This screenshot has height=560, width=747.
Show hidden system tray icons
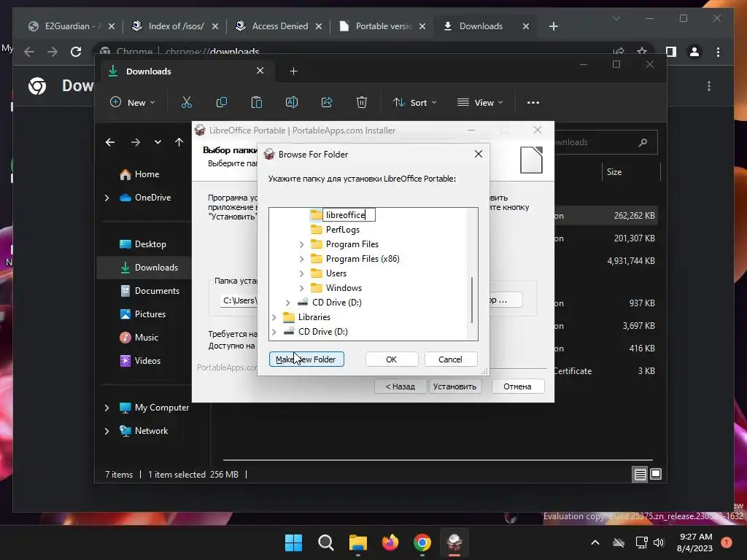coord(595,542)
